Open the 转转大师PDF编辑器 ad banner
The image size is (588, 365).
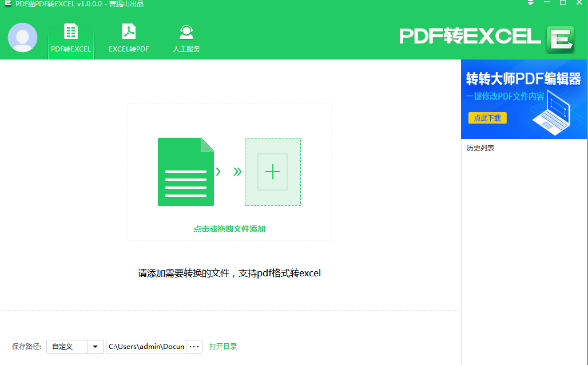[524, 99]
